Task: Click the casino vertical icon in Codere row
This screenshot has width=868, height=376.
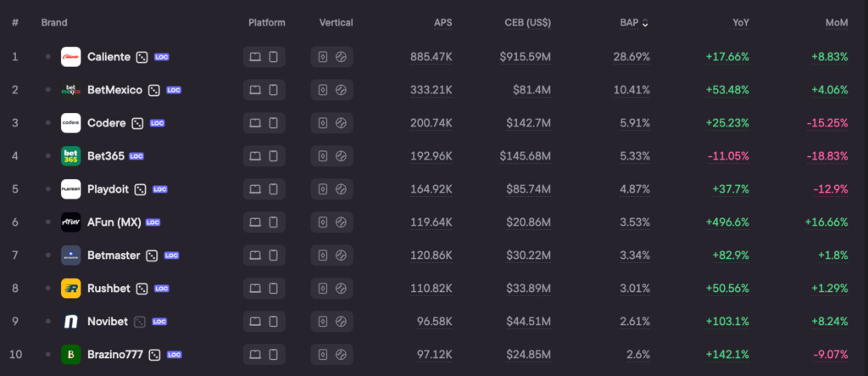Action: tap(323, 123)
